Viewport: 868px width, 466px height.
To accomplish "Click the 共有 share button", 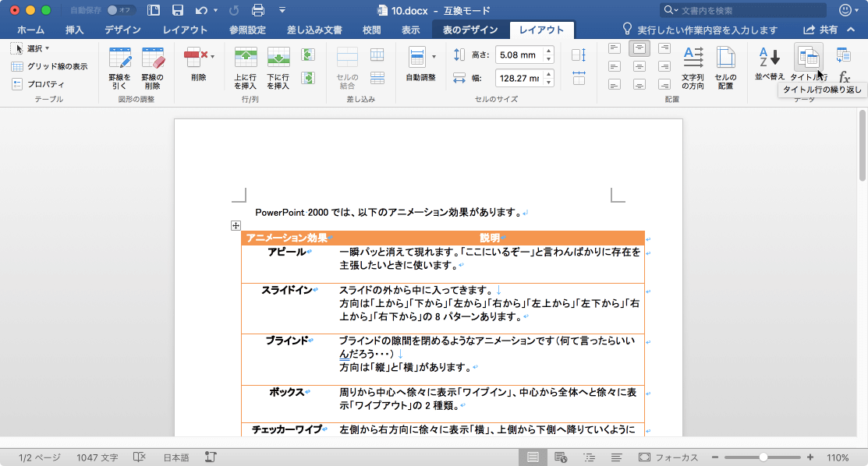I will 821,30.
